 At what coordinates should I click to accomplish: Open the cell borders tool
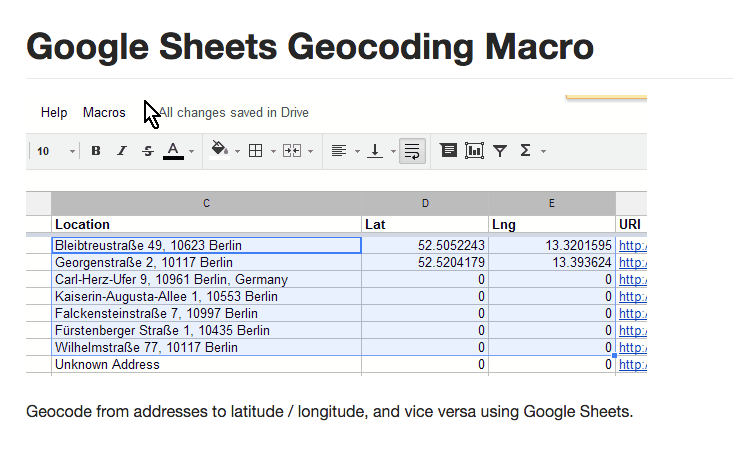255,151
